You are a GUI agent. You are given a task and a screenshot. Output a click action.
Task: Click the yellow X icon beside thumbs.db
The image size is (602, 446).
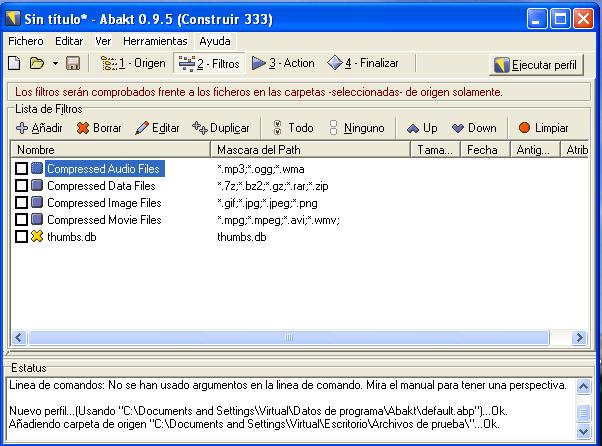click(x=37, y=236)
